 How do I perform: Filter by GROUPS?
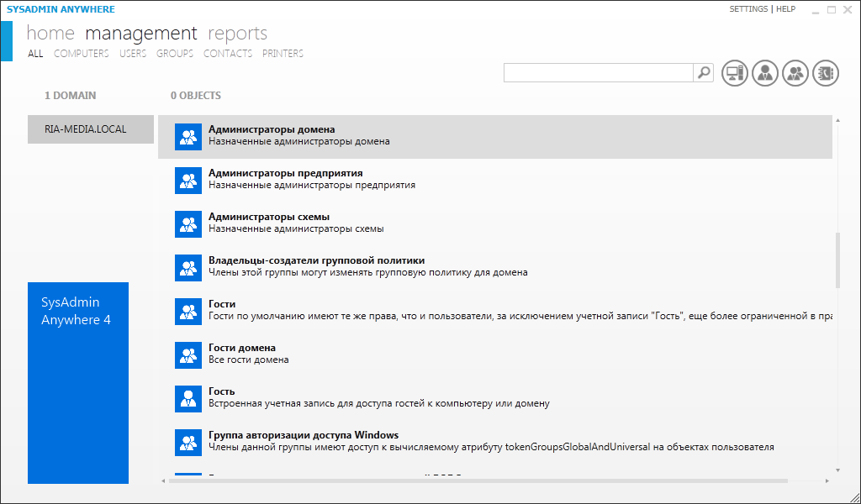(x=175, y=53)
